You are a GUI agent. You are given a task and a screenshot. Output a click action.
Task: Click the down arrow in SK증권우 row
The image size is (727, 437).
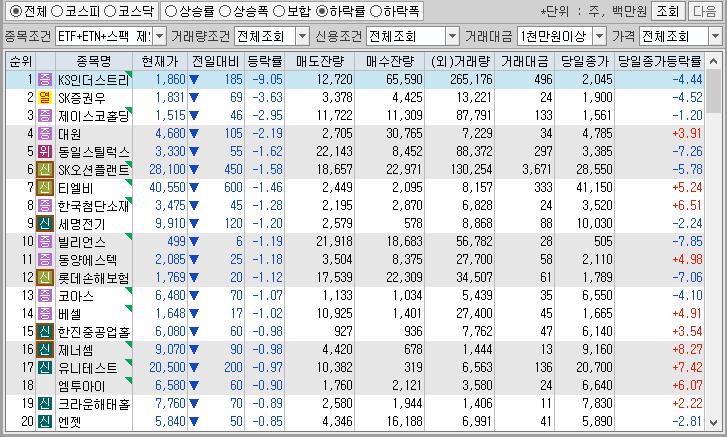[x=194, y=98]
